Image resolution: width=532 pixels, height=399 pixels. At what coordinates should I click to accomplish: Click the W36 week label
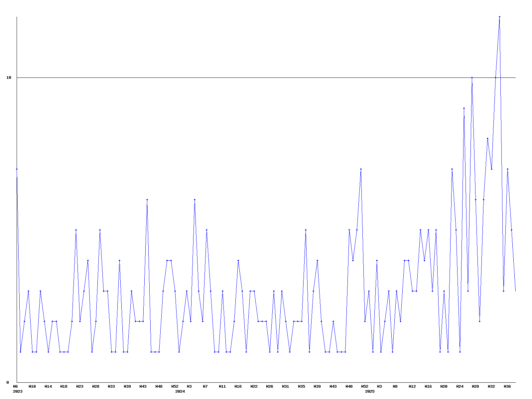507,386
